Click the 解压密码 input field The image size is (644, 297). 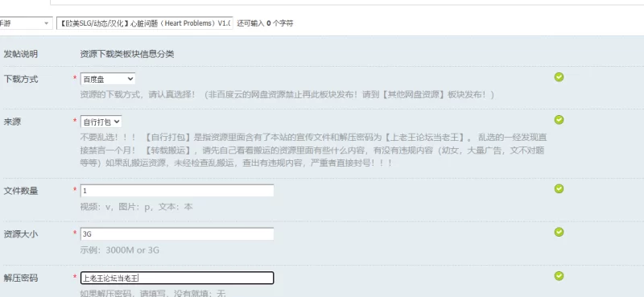pos(177,278)
